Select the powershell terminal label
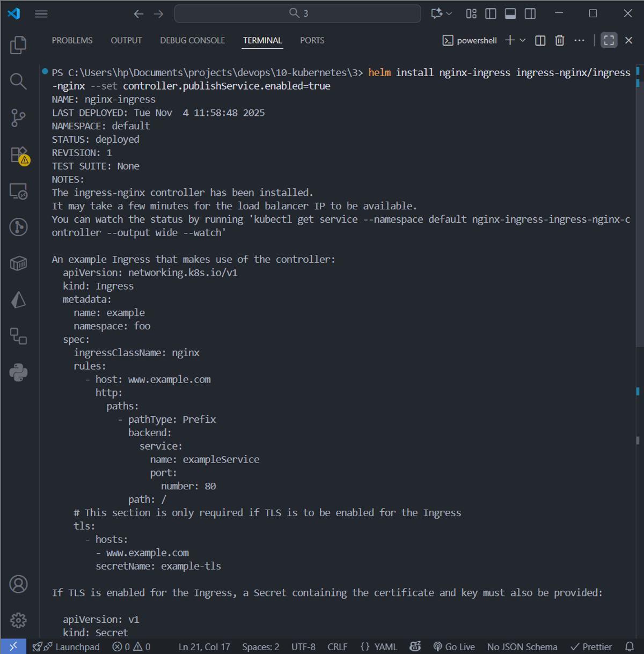This screenshot has height=654, width=644. click(x=470, y=40)
